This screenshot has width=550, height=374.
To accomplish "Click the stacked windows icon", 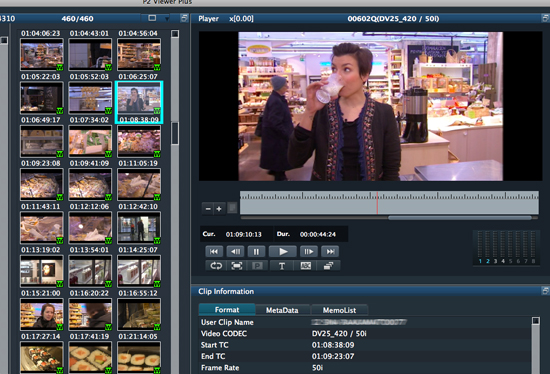I will click(x=328, y=266).
